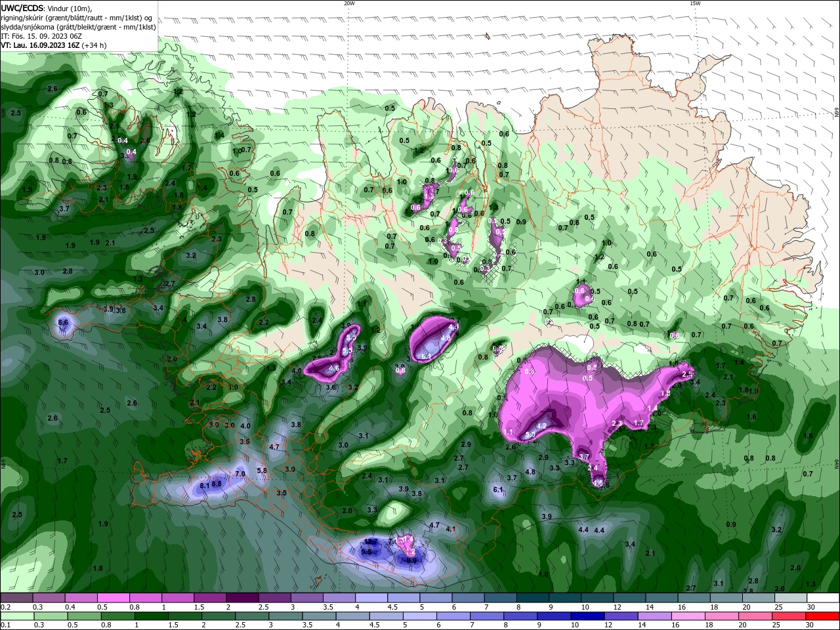Click the dark teal swatch labeled 8 in top legend
Image resolution: width=840 pixels, height=630 pixels.
click(x=533, y=597)
